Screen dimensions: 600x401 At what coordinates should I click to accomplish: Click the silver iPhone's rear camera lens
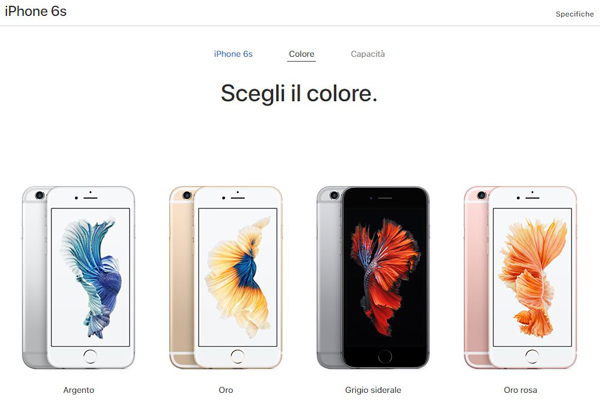pyautogui.click(x=40, y=195)
